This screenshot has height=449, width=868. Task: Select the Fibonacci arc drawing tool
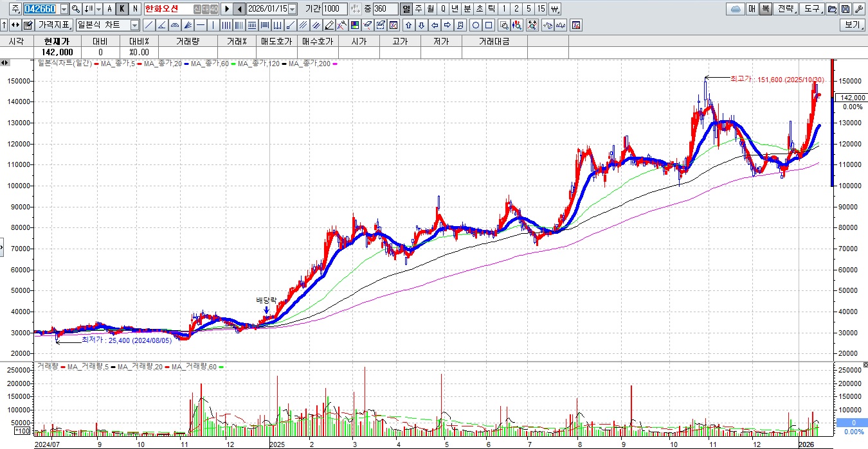[x=175, y=25]
